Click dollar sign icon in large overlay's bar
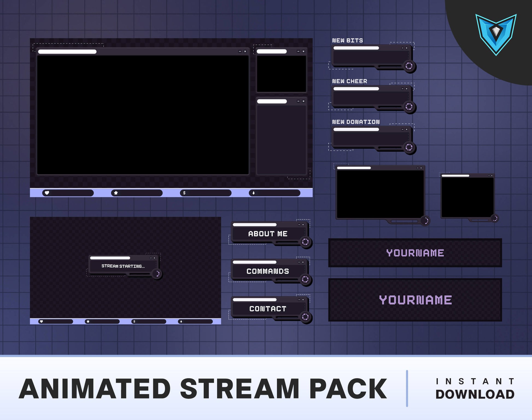The width and height of the screenshot is (532, 420). (x=184, y=193)
